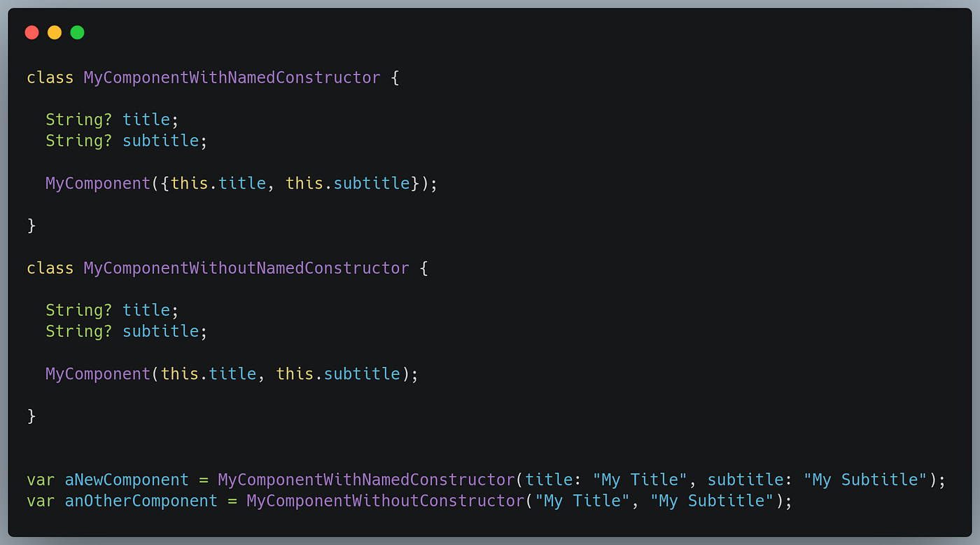Select "MyComponent" in the positional constructor line
Screen dimensions: 980x545
[98, 374]
